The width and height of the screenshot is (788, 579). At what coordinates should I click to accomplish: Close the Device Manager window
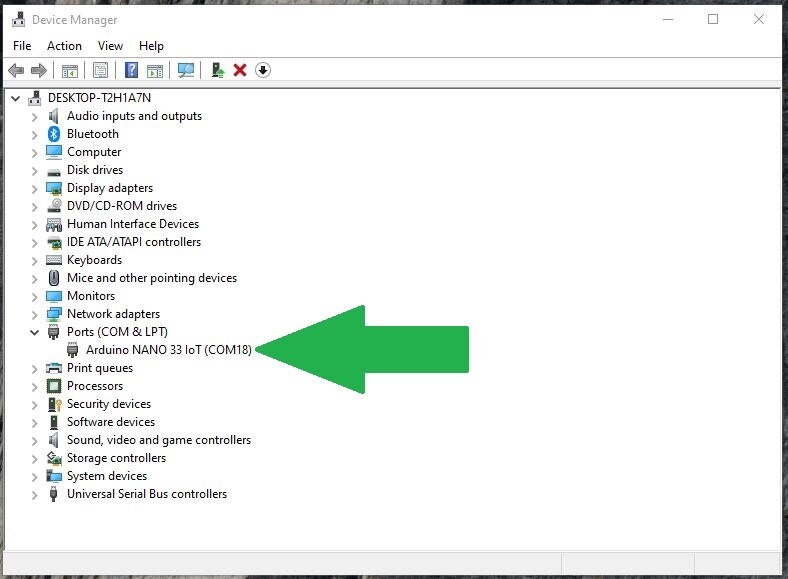point(758,20)
